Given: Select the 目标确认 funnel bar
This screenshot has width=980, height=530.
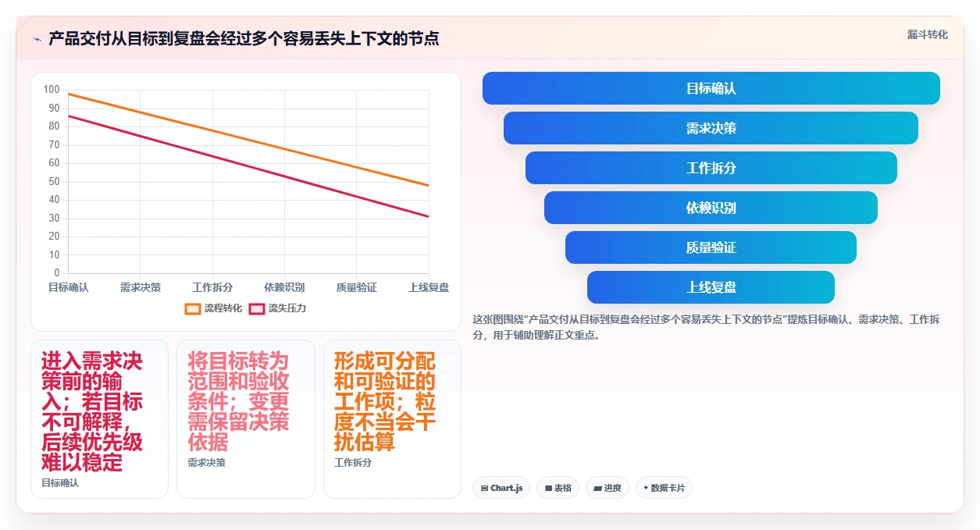Looking at the screenshot, I should 711,88.
